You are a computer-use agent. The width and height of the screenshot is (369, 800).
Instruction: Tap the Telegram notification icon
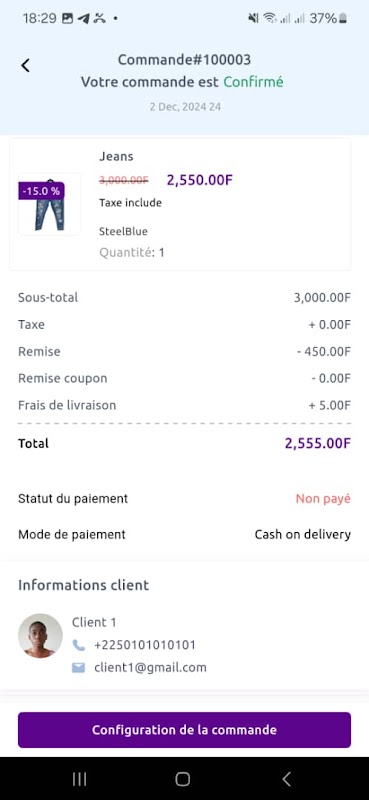click(x=83, y=19)
